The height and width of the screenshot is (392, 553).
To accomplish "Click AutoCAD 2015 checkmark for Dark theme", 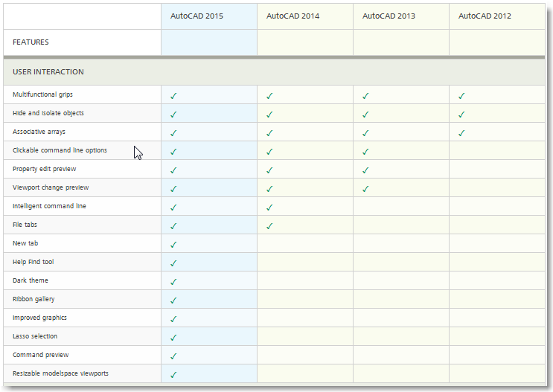I will coord(173,282).
